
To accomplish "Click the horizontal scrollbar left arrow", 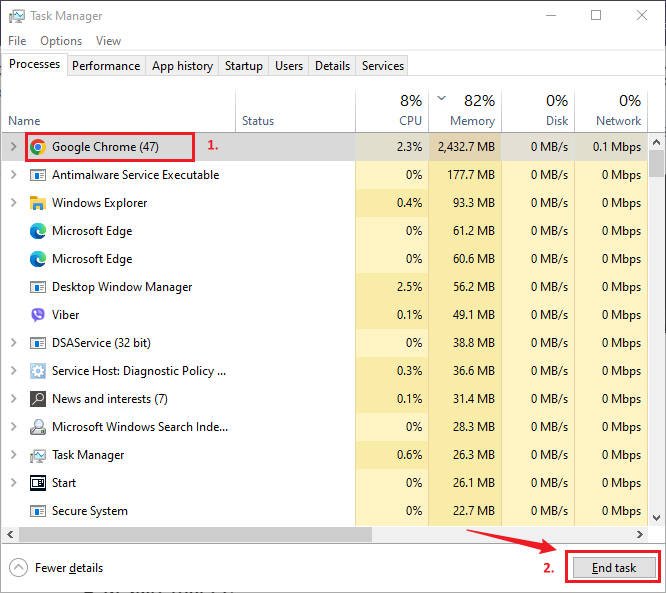I will (10, 534).
